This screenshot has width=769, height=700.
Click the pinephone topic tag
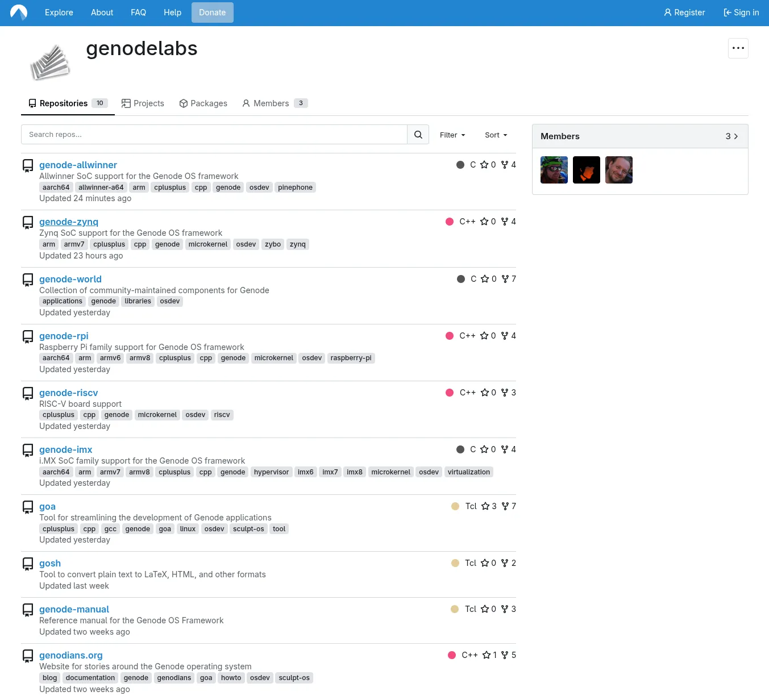tap(295, 188)
